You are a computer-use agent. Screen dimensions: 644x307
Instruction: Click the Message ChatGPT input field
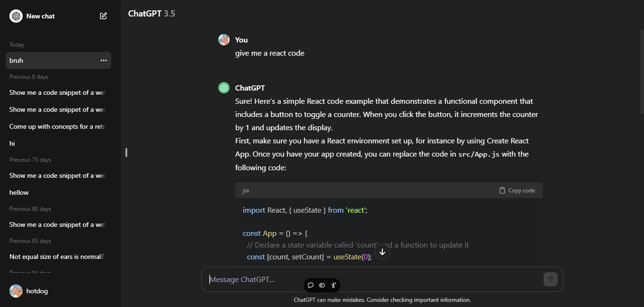click(372, 279)
